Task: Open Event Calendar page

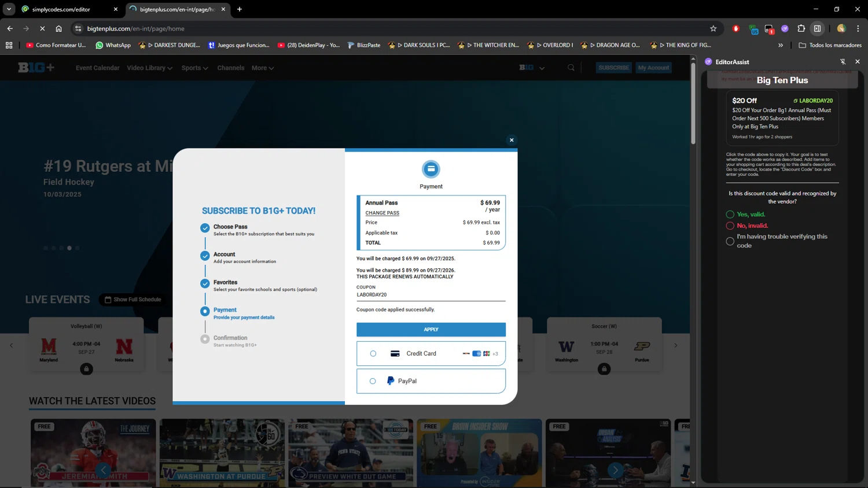Action: tap(97, 68)
